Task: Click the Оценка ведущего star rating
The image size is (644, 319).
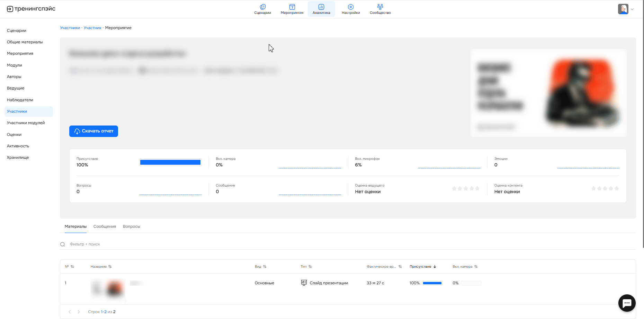Action: 466,189
